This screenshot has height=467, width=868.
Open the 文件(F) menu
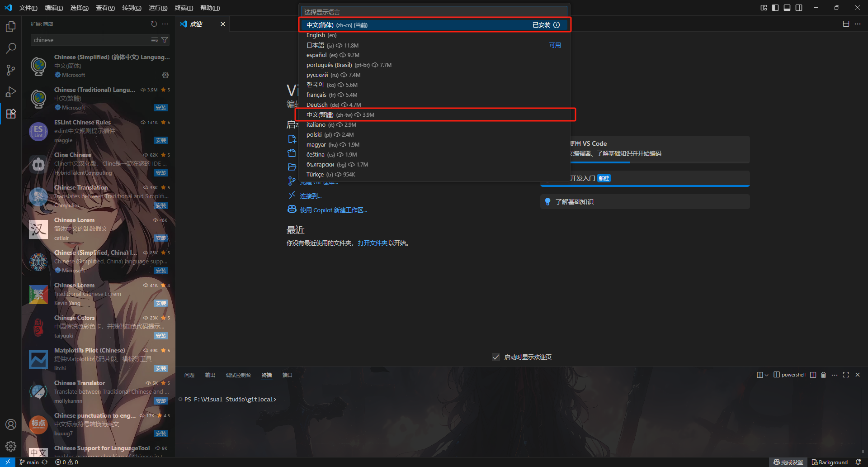(x=28, y=8)
